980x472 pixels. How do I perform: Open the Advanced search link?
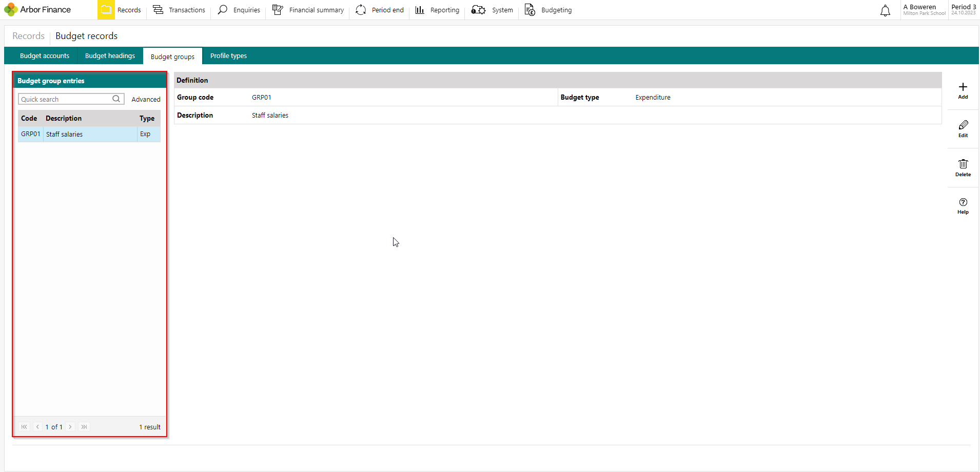point(146,99)
